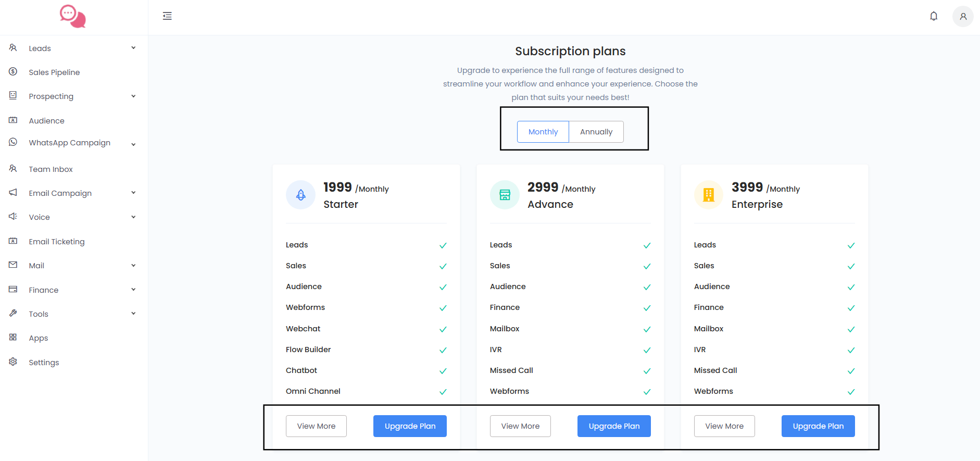Viewport: 980px width, 461px height.
Task: Open the Settings section
Action: click(x=44, y=362)
